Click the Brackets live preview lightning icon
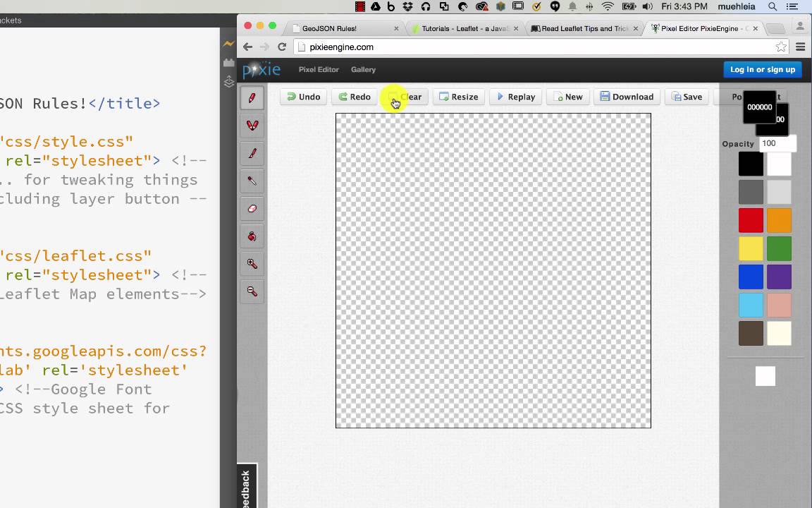 [228, 44]
